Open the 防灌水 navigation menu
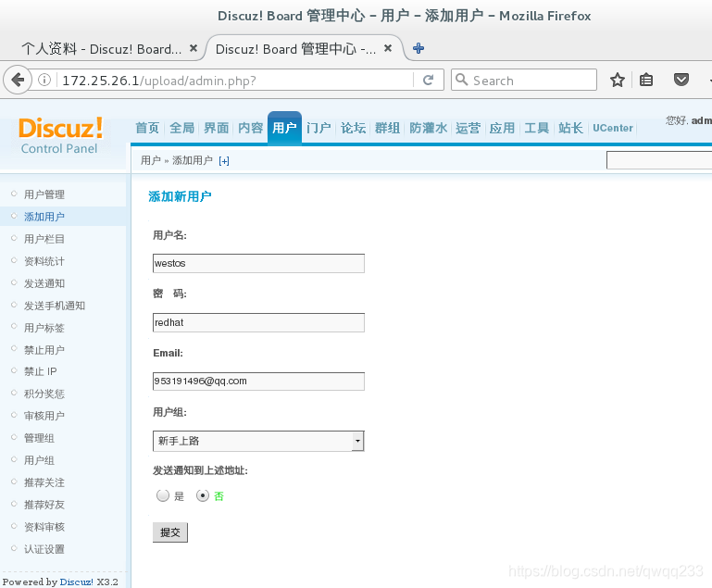This screenshot has height=588, width=712. click(x=428, y=128)
